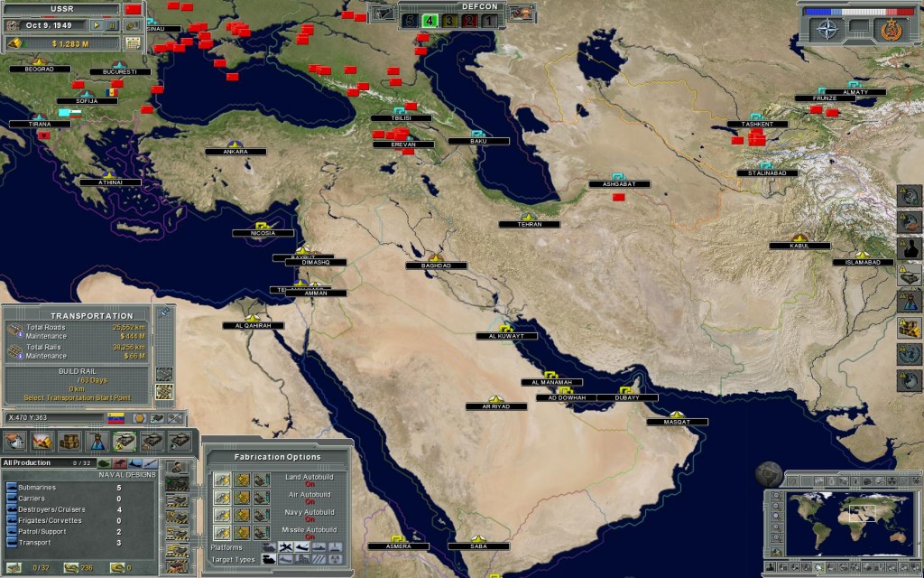Image resolution: width=924 pixels, height=578 pixels.
Task: Open the calendar icon next to treasury
Action: pyautogui.click(x=133, y=43)
